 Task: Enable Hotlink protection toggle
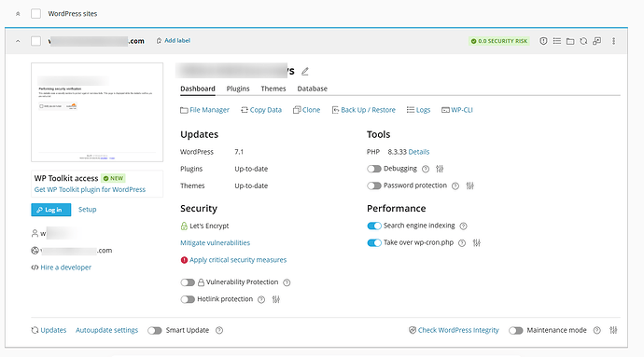click(x=188, y=299)
